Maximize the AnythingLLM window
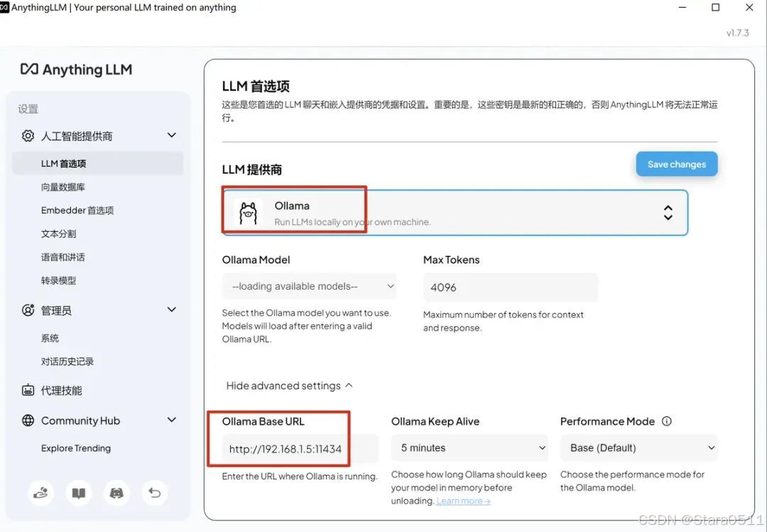 [715, 7]
